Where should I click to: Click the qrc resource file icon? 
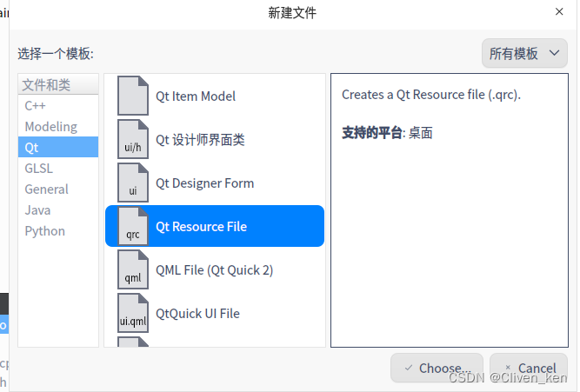pos(133,226)
